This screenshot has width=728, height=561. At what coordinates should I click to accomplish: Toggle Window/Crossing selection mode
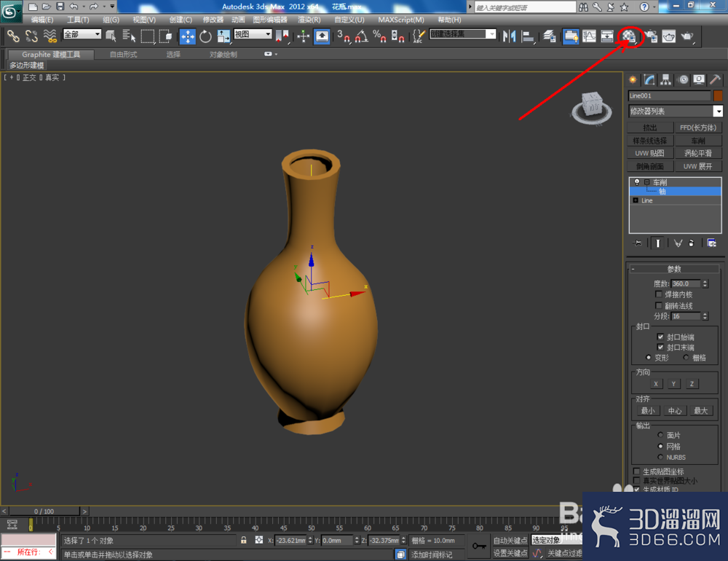[165, 36]
